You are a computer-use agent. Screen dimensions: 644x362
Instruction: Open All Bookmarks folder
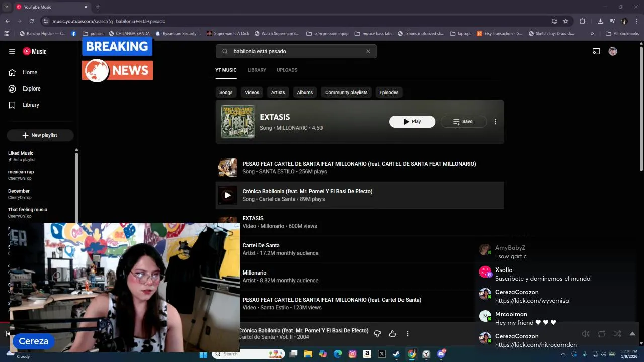tap(622, 34)
